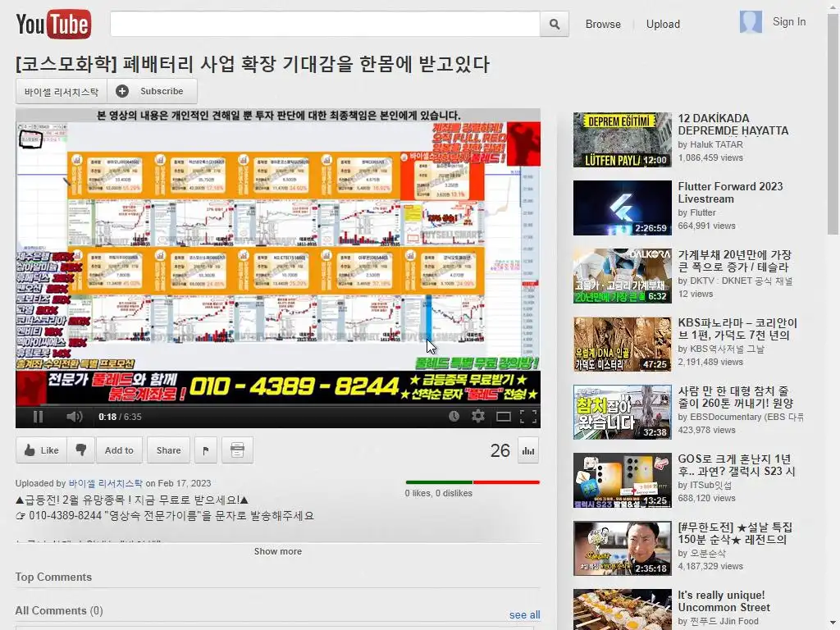The width and height of the screenshot is (840, 630).
Task: Click the 0:18 / 6:35 time display
Action: [120, 417]
